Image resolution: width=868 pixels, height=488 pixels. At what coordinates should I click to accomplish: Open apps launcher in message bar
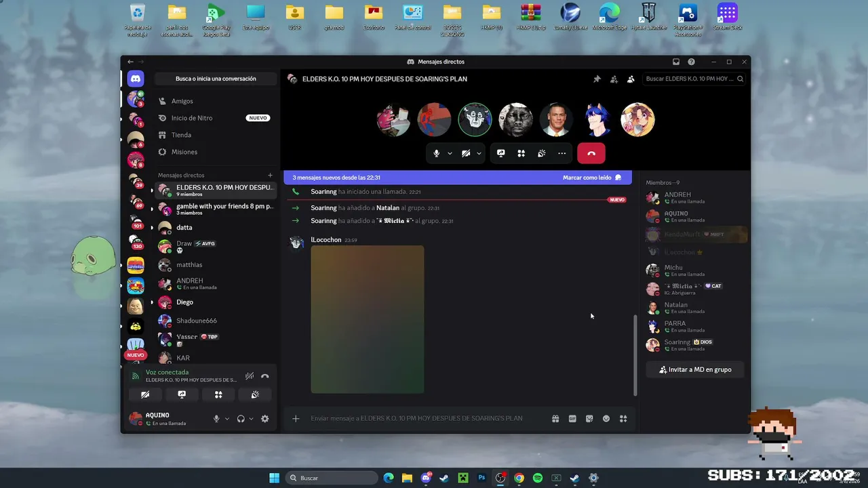623,419
